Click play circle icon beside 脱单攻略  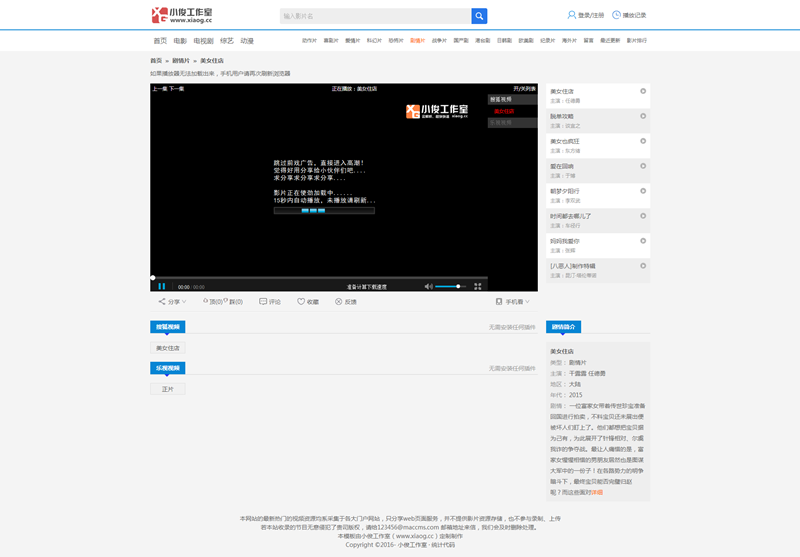643,116
